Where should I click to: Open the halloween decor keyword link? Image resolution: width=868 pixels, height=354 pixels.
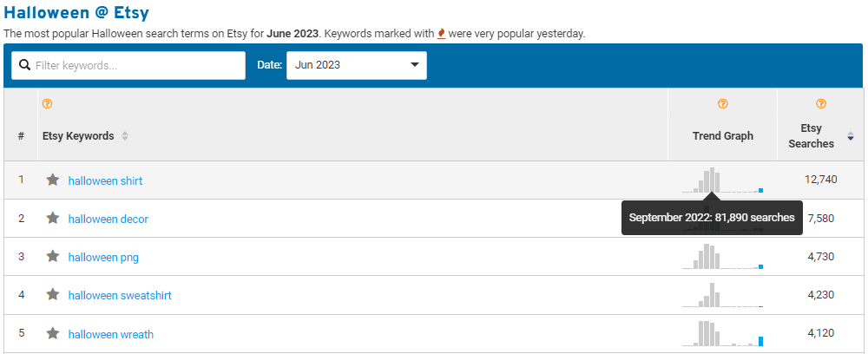[x=108, y=220]
